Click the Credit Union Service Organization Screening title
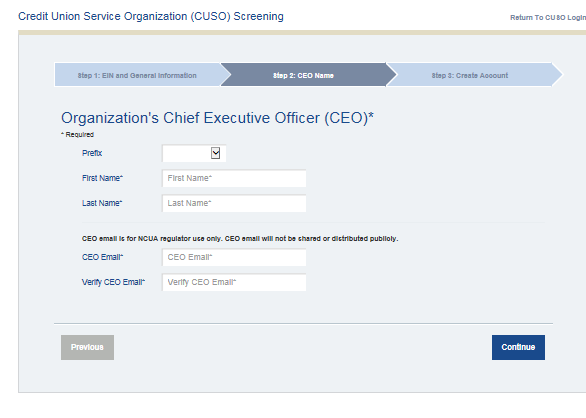 click(151, 16)
